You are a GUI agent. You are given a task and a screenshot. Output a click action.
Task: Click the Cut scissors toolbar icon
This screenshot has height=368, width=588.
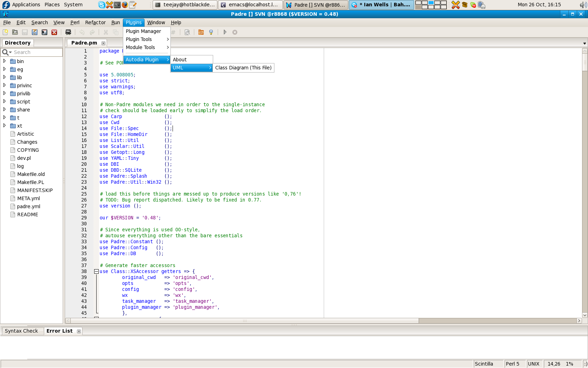tap(106, 32)
